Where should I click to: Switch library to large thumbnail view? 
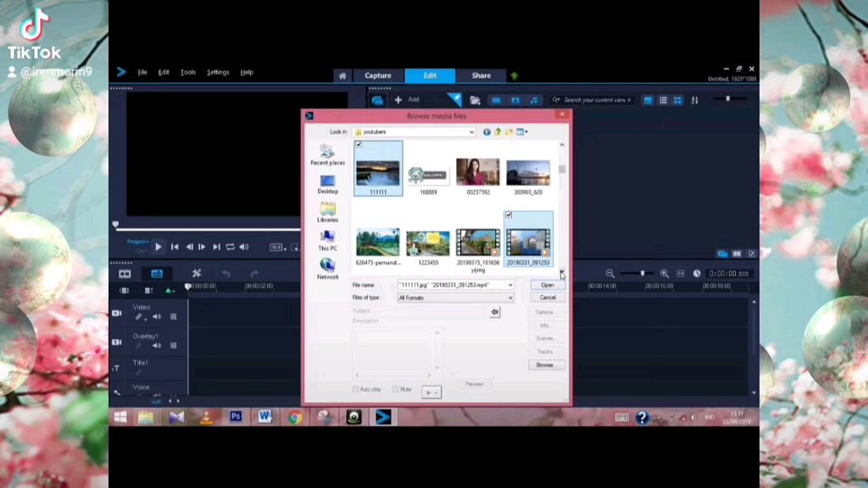point(648,100)
